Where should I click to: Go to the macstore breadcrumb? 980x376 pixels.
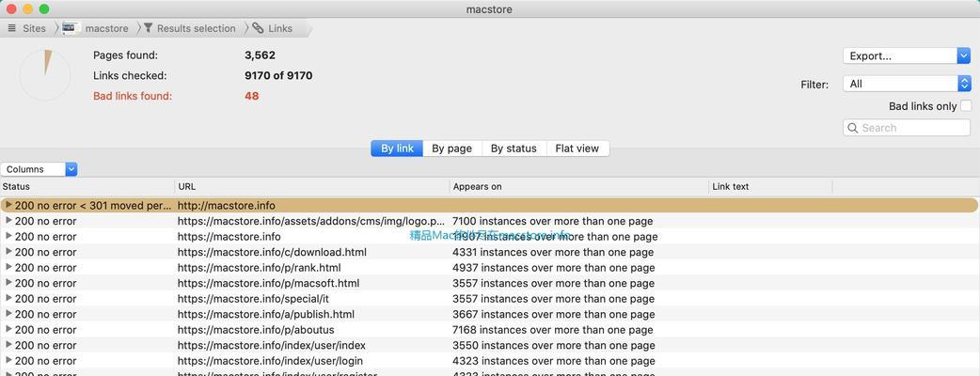coord(95,28)
